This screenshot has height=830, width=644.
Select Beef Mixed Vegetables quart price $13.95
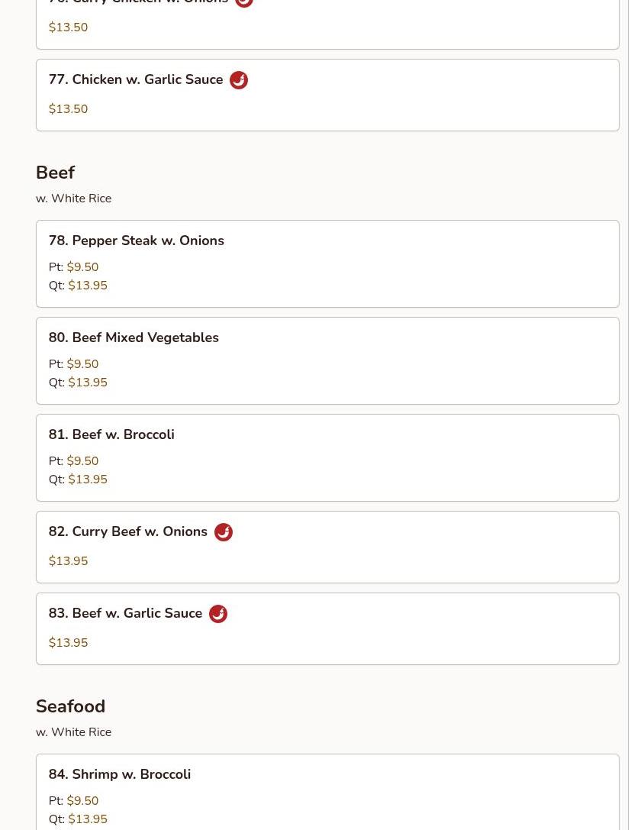[x=88, y=383]
